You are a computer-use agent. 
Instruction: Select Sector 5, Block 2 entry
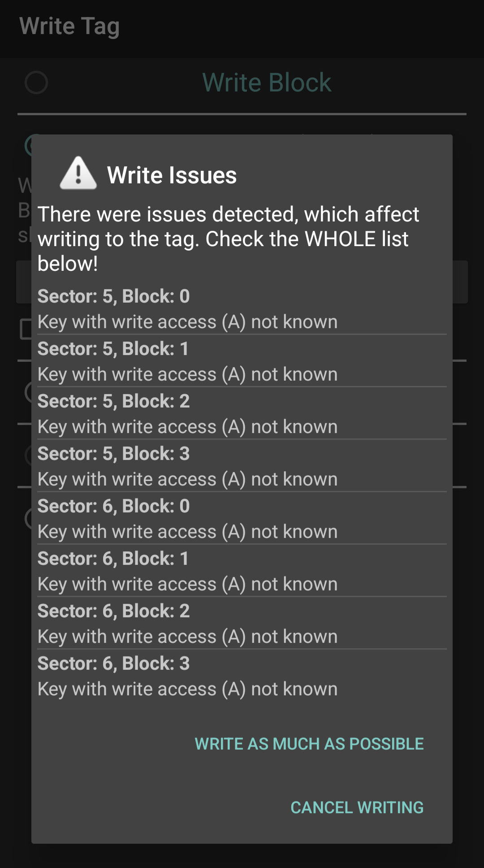pos(242,414)
